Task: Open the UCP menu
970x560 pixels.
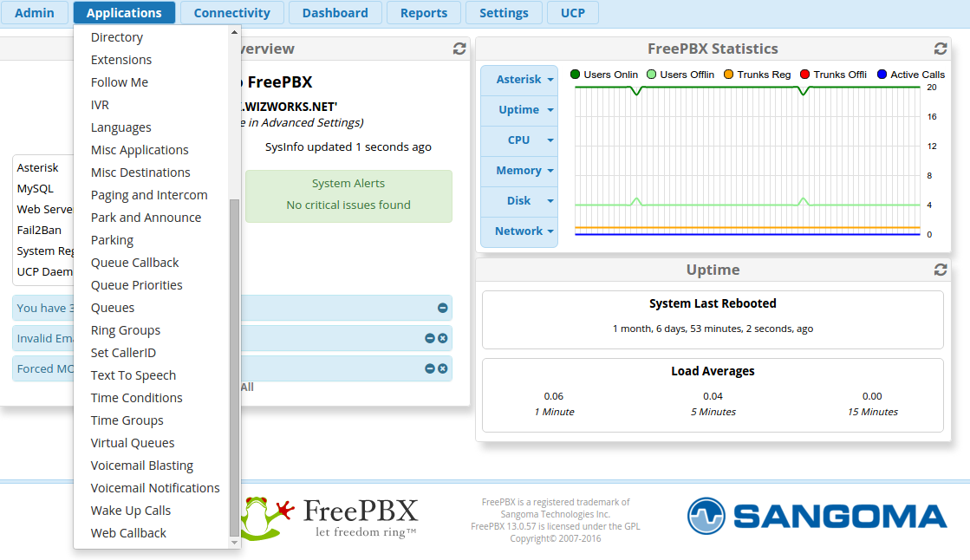Action: tap(573, 12)
